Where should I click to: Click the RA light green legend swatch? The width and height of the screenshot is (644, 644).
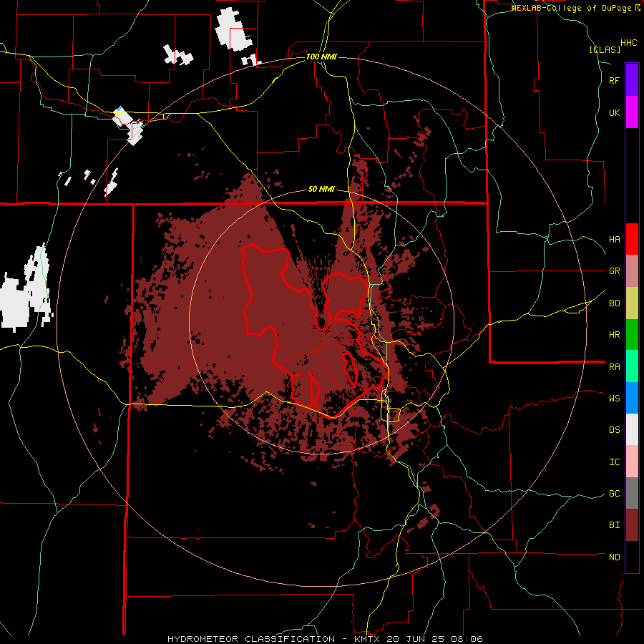point(632,366)
